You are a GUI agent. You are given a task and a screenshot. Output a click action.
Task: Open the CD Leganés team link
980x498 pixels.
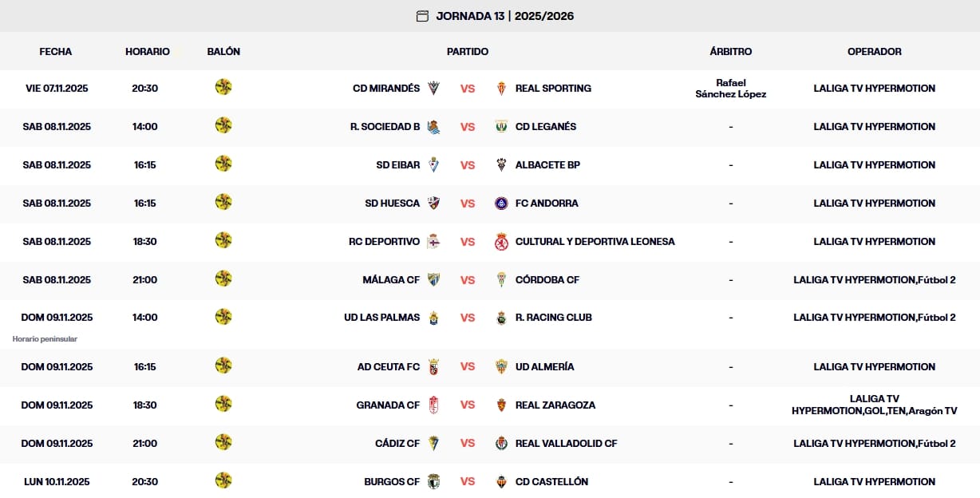pyautogui.click(x=546, y=127)
